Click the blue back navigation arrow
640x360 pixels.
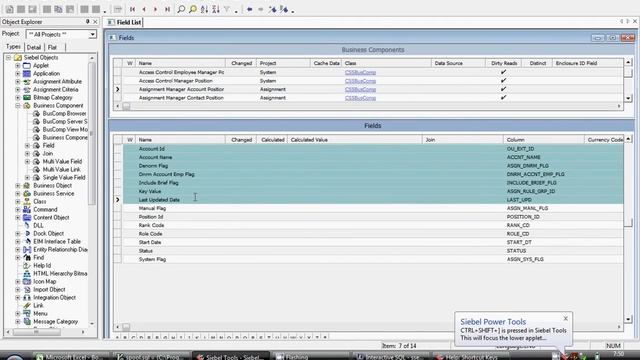(x=249, y=9)
